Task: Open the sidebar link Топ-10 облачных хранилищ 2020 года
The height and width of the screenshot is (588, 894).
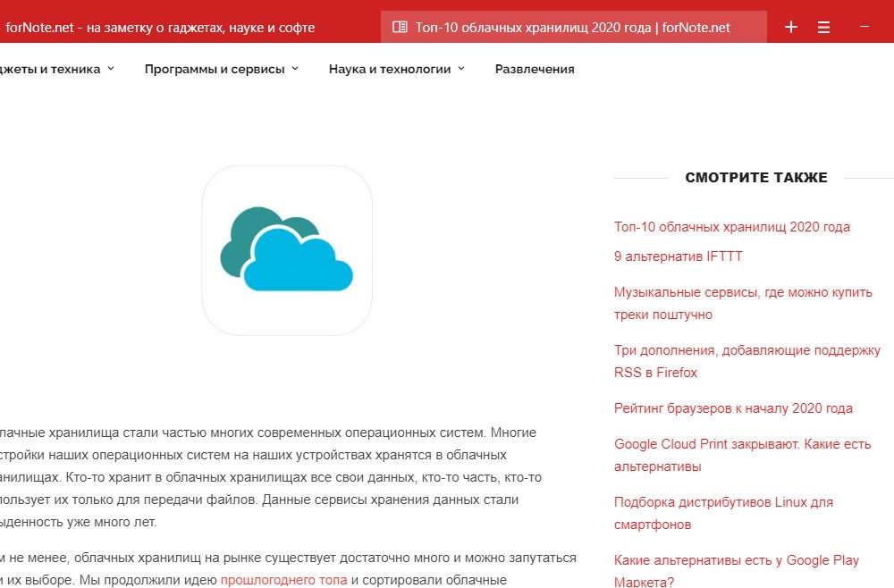Action: coord(731,227)
